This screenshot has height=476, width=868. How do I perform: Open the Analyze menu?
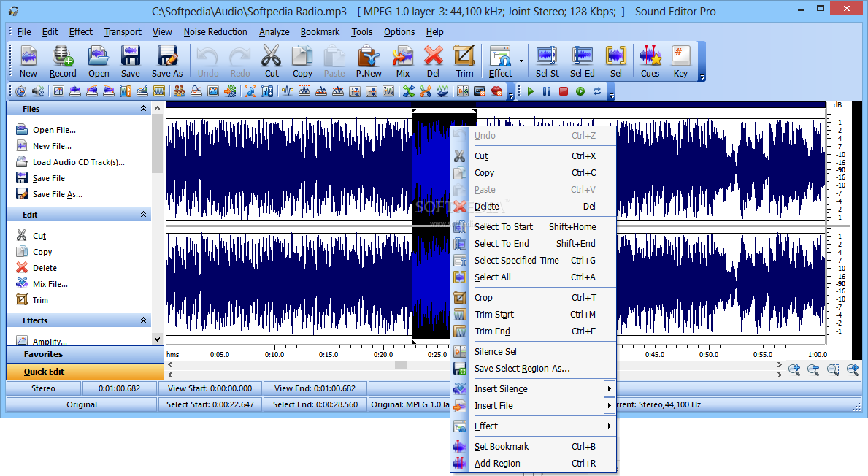[274, 31]
